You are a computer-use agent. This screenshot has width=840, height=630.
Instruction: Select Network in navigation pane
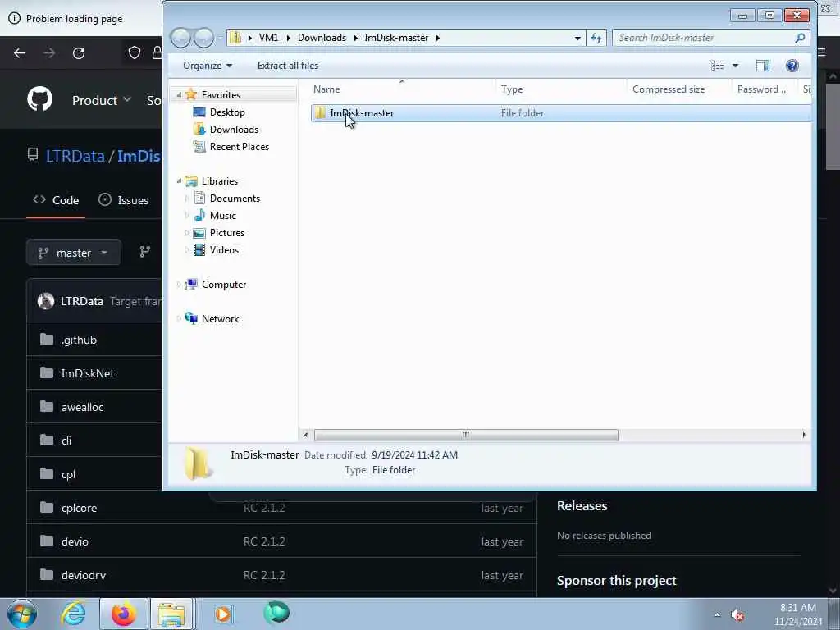pos(220,319)
